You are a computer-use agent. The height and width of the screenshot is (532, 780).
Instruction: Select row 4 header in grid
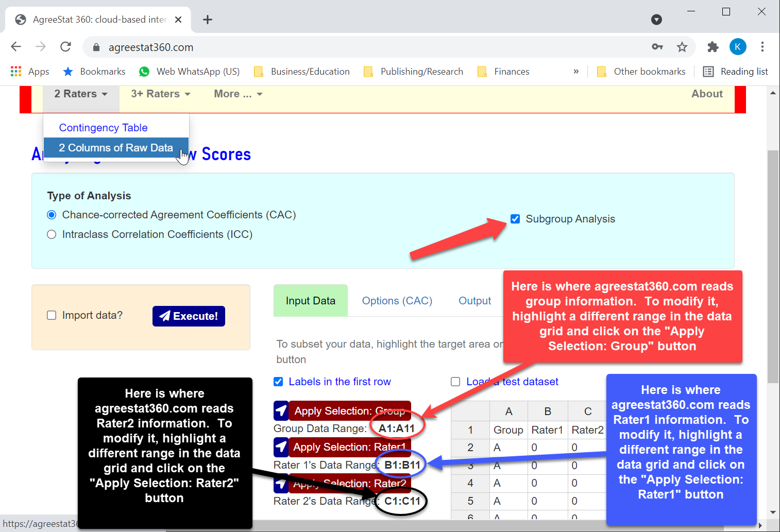coord(470,483)
